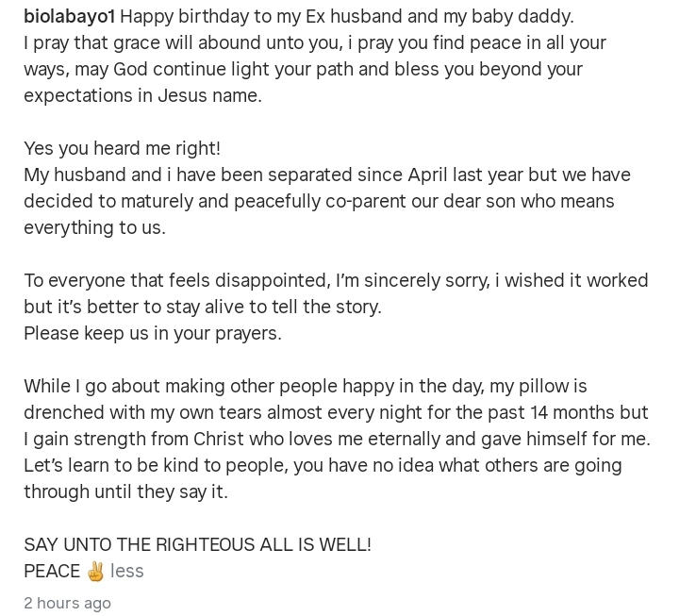The image size is (679, 616).
Task: Click the everything to us line
Action: coord(95,227)
